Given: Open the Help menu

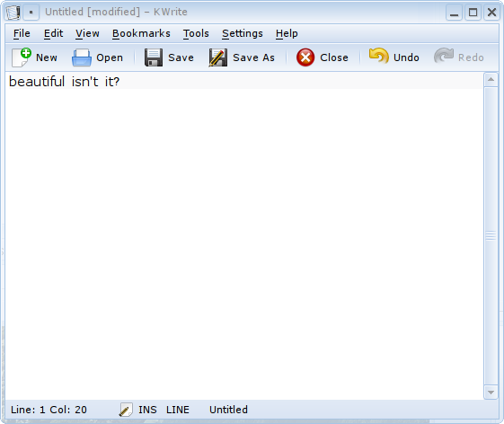Looking at the screenshot, I should [x=287, y=33].
